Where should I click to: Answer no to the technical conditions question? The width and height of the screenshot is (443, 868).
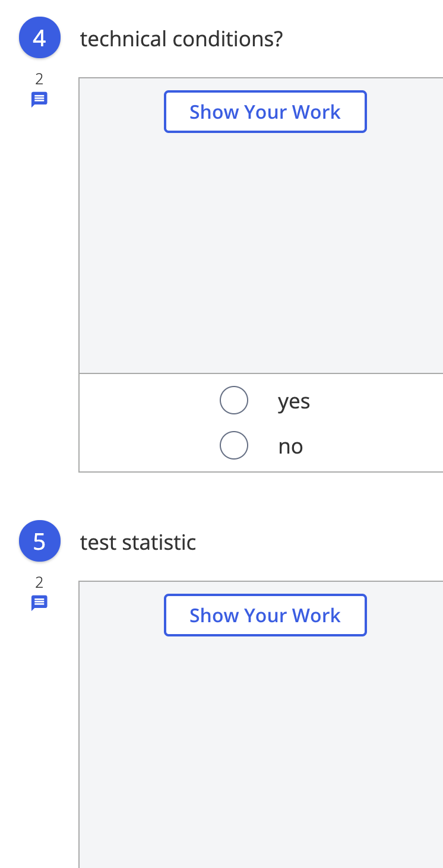(234, 445)
